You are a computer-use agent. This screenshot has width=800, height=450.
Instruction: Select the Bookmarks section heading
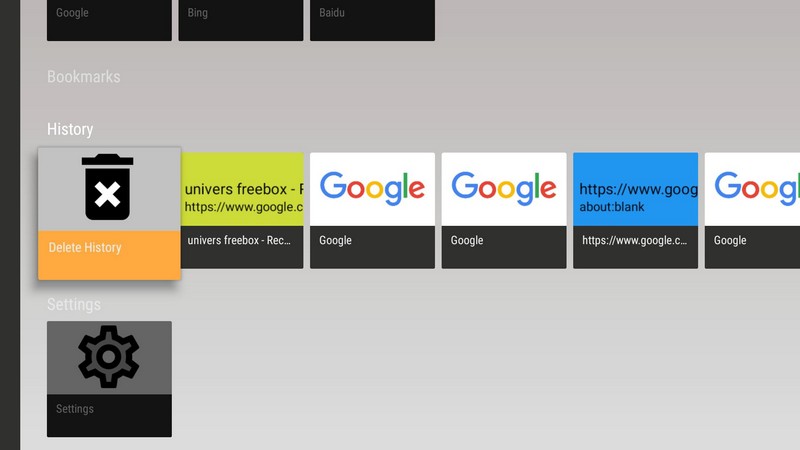[x=84, y=77]
